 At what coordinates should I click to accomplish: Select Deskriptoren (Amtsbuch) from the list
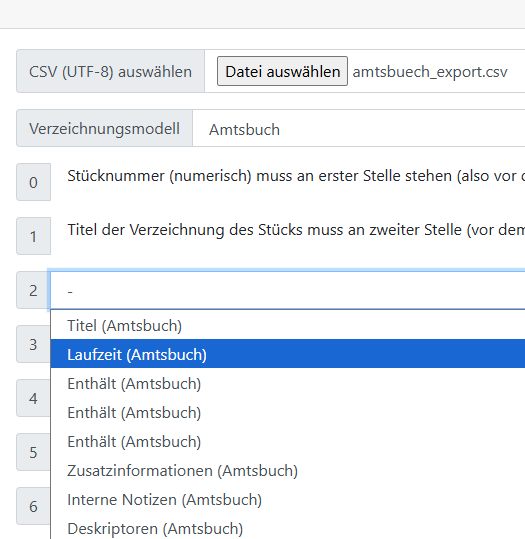click(287, 528)
